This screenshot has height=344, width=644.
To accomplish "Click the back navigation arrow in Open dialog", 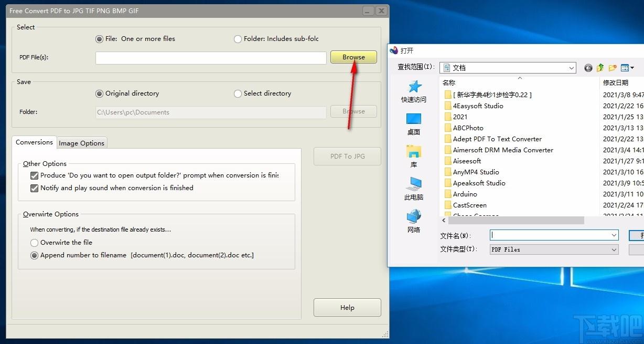I will (588, 68).
